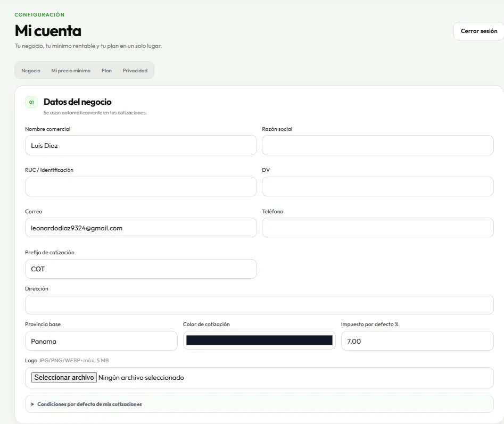Image resolution: width=504 pixels, height=424 pixels.
Task: Go to the Privacidad tab
Action: tap(135, 70)
